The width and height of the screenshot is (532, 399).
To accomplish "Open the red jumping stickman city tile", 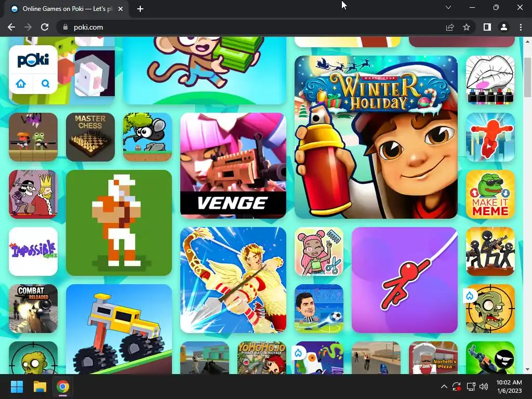I will point(490,137).
